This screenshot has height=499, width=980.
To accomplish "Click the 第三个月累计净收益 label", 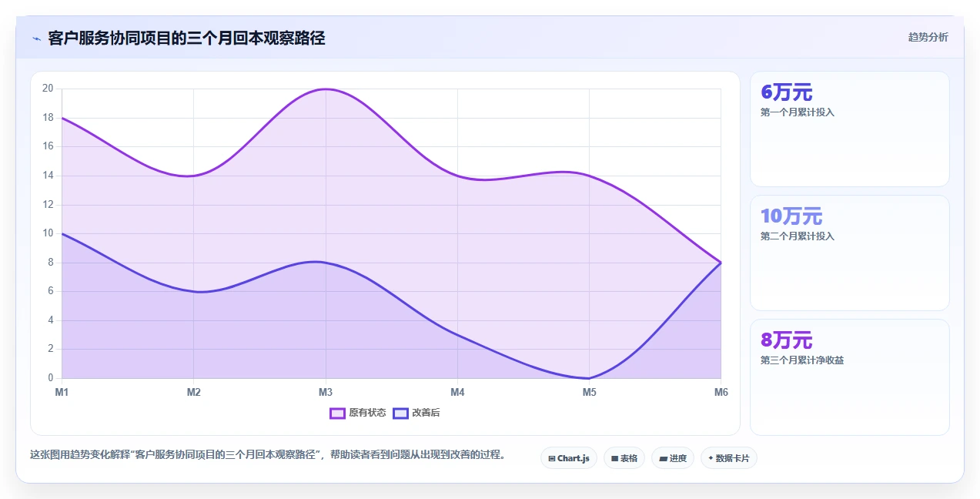I will tap(802, 360).
